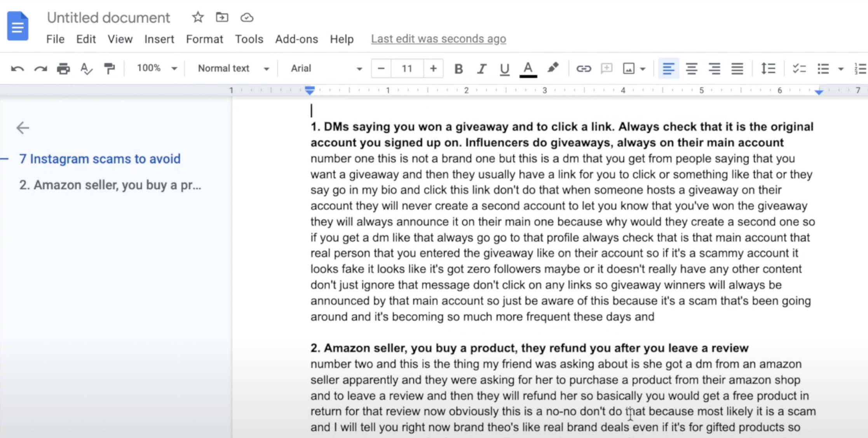
Task: Open the Format menu
Action: click(x=204, y=39)
